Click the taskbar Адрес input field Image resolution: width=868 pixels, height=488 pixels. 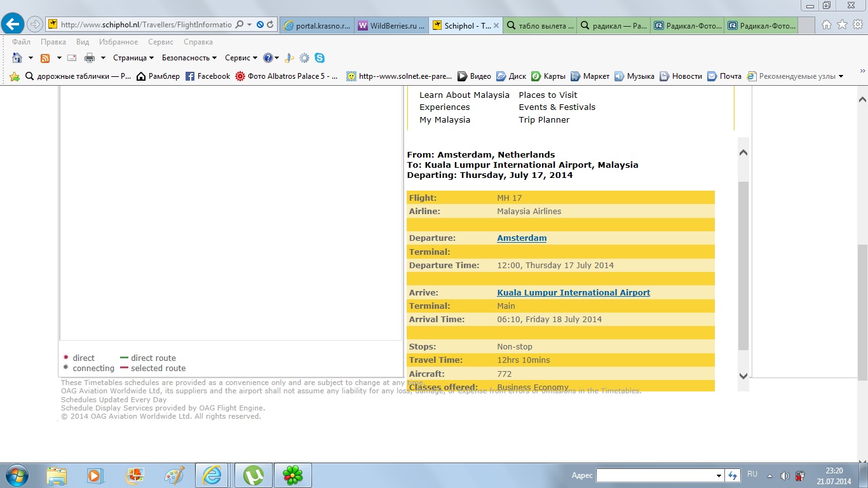click(655, 475)
